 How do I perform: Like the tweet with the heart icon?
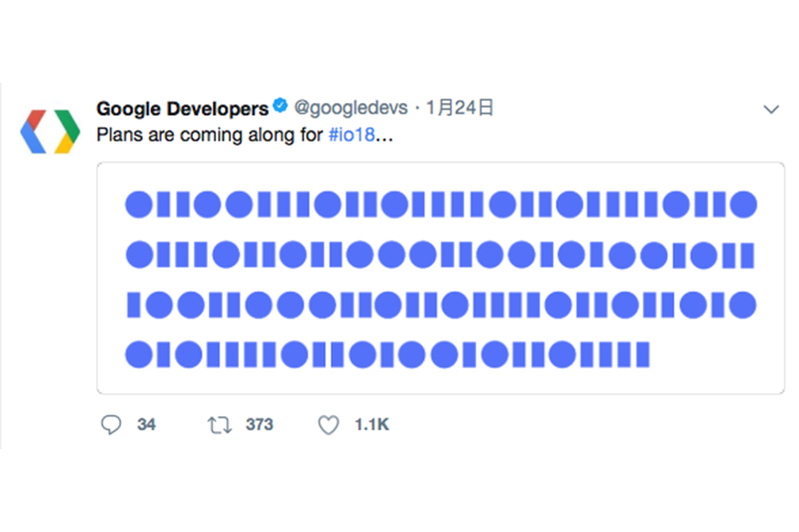pos(329,425)
